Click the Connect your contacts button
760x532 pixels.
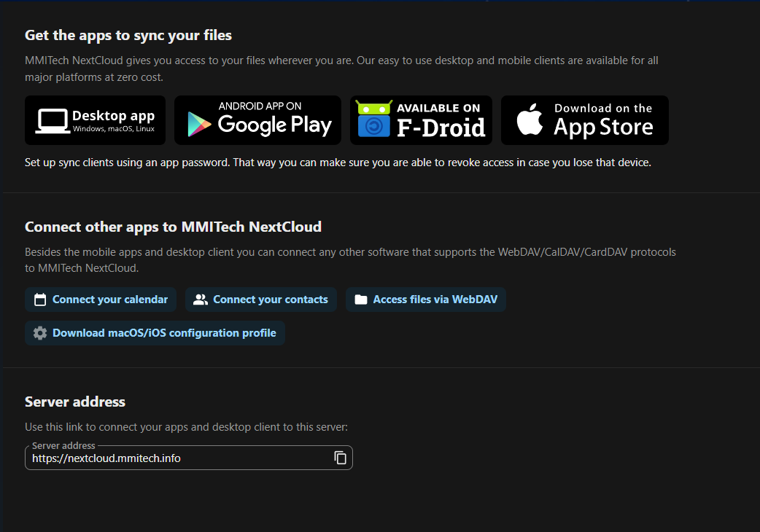[x=261, y=300]
